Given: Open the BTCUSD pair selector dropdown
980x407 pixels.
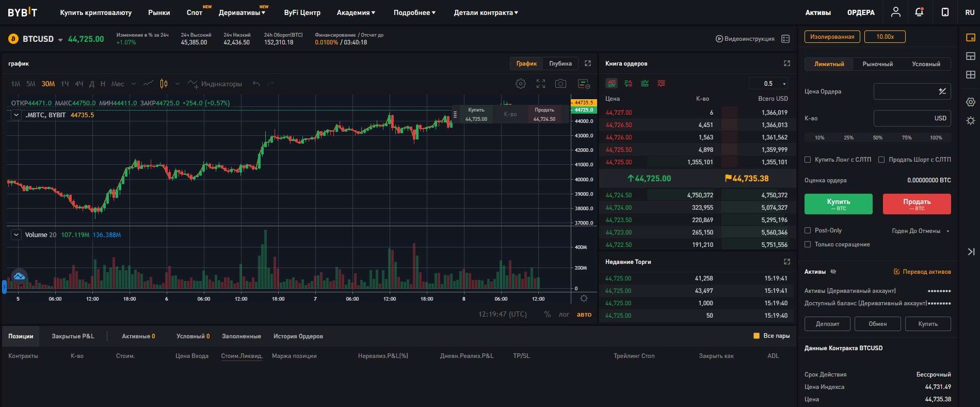Looking at the screenshot, I should (x=60, y=40).
